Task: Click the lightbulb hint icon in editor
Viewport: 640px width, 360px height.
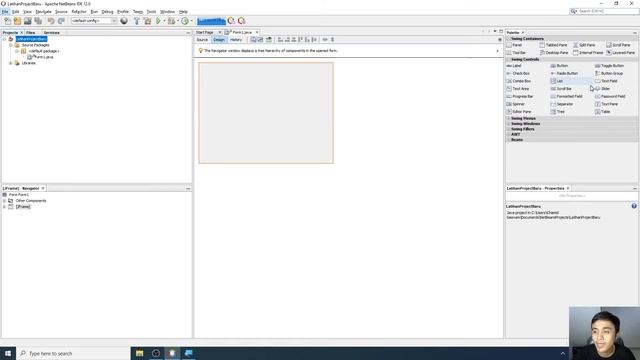Action: (200, 51)
